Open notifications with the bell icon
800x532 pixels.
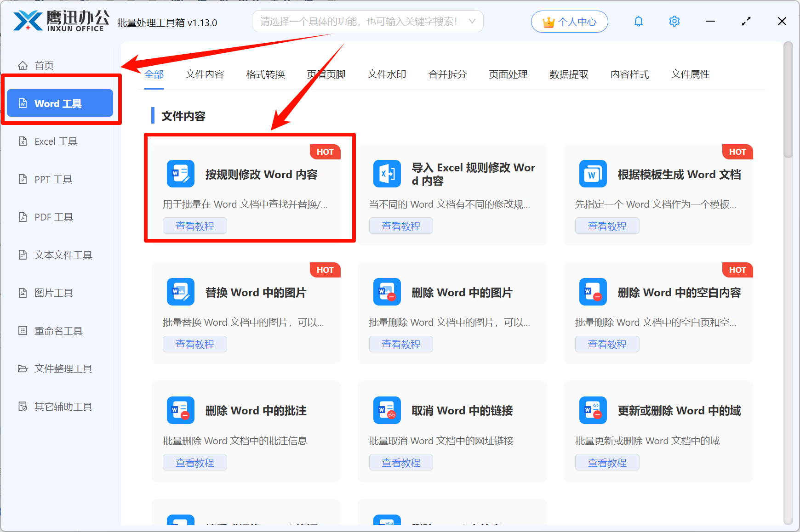click(638, 21)
